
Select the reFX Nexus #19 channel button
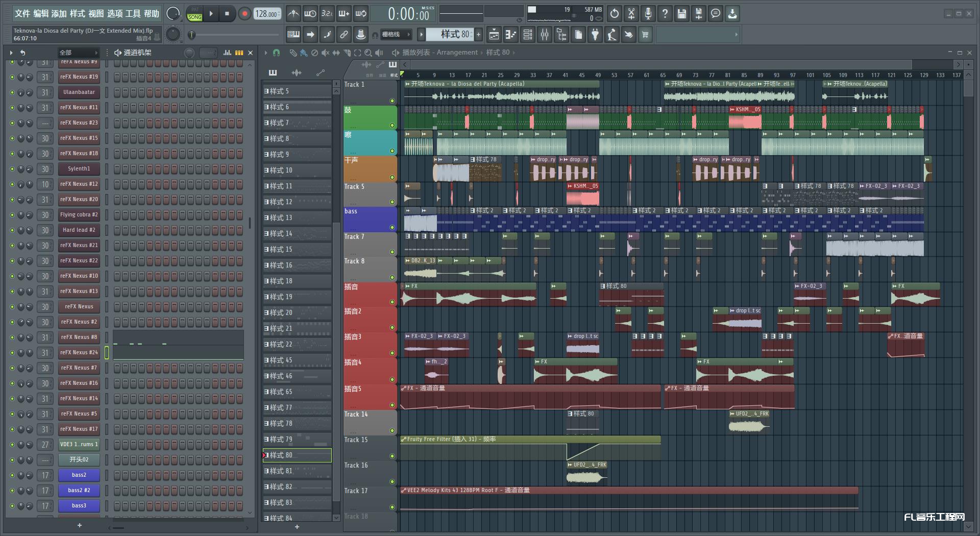pyautogui.click(x=79, y=77)
